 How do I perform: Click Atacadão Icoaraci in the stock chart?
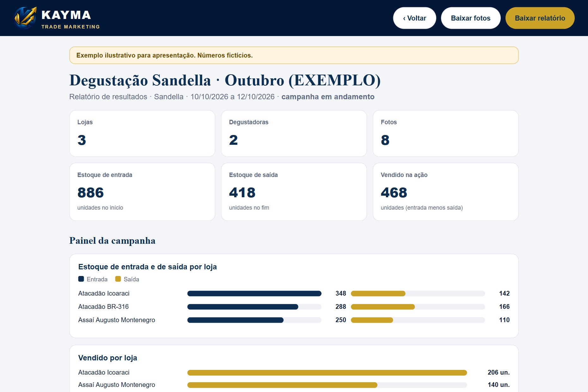tap(104, 293)
